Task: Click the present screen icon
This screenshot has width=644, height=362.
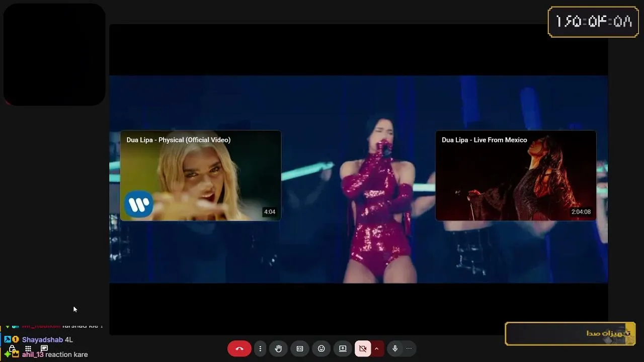Action: (343, 348)
